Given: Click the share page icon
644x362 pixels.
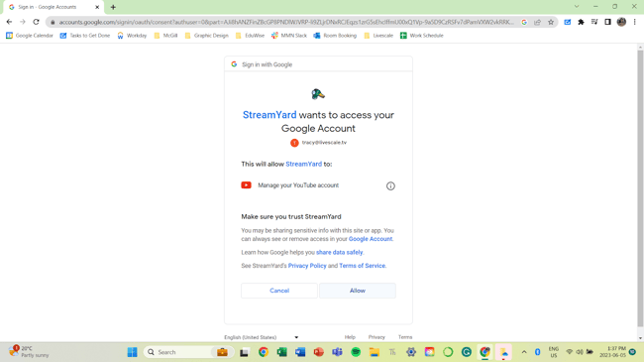Looking at the screenshot, I should click(x=537, y=22).
